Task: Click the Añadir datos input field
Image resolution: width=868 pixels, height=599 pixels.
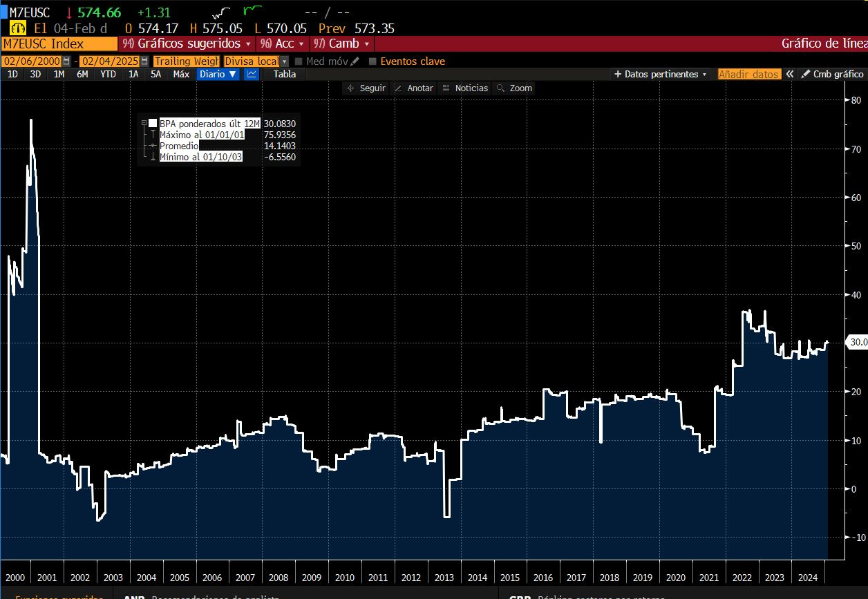Action: tap(748, 74)
